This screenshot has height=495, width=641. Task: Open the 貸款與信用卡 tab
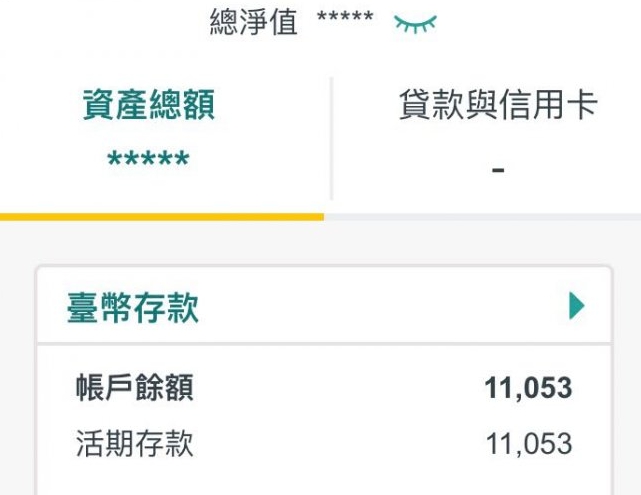point(497,106)
